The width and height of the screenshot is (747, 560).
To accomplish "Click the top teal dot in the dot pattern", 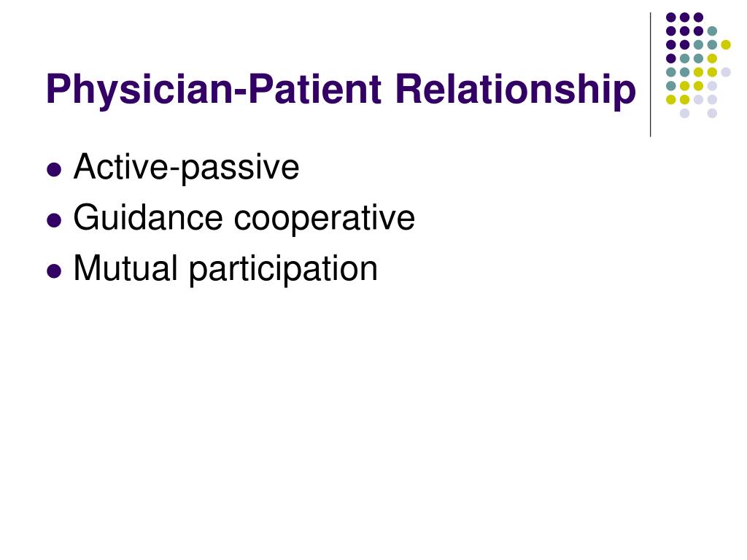I will click(x=712, y=31).
